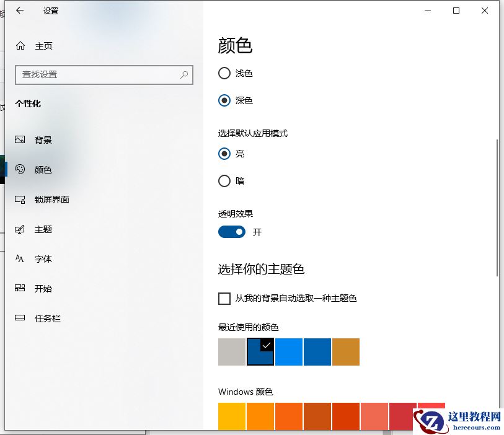Click the home icon beside 主页
This screenshot has width=504, height=435.
click(20, 45)
